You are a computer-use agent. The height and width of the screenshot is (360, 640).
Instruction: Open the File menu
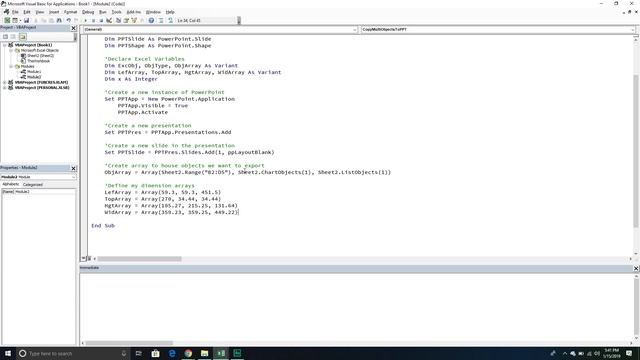pyautogui.click(x=15, y=12)
